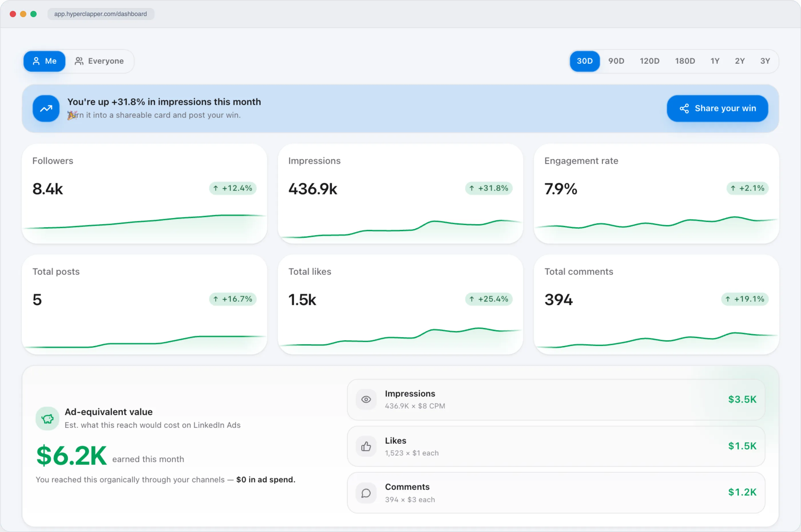
Task: Click the Total likes +25.4% badge
Action: pyautogui.click(x=489, y=299)
